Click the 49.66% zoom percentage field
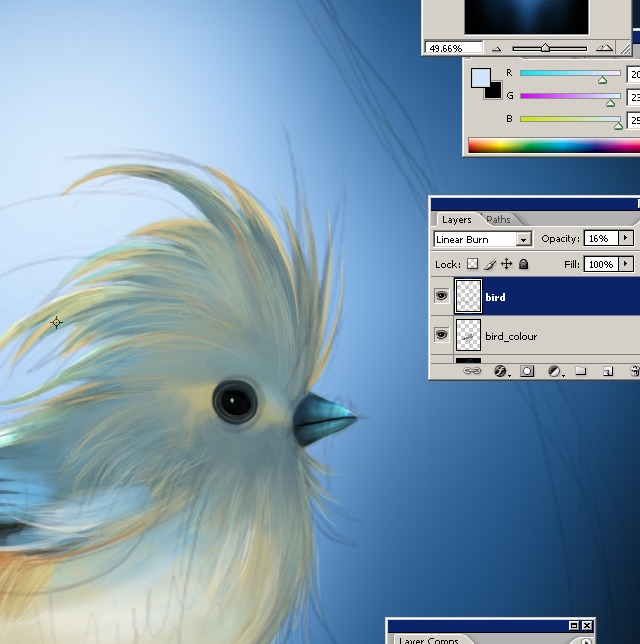This screenshot has width=640, height=644. tap(454, 48)
